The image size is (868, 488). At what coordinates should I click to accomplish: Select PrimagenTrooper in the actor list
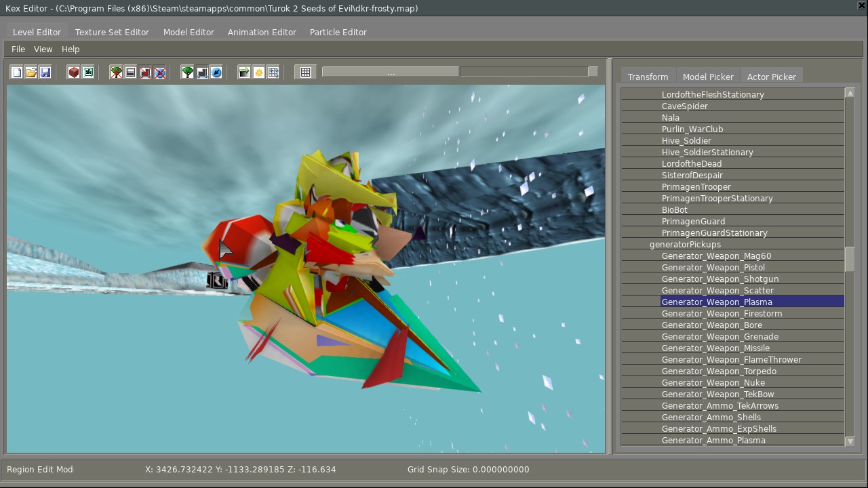[x=696, y=187]
